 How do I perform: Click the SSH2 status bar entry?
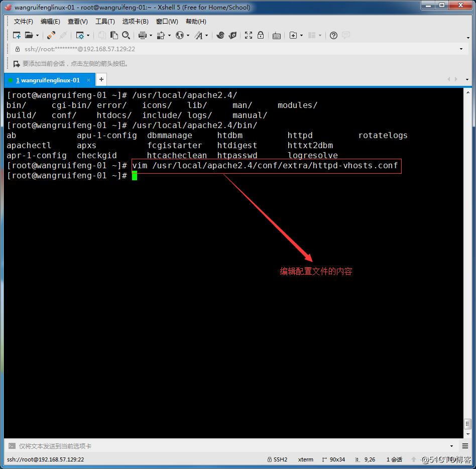click(x=277, y=459)
